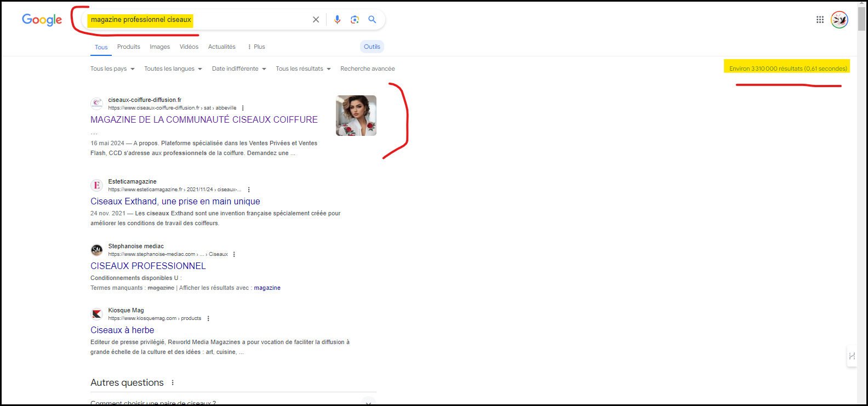Open "Ciseaux Exthand, une prise en main unique" result
This screenshot has height=406, width=868.
[x=175, y=202]
